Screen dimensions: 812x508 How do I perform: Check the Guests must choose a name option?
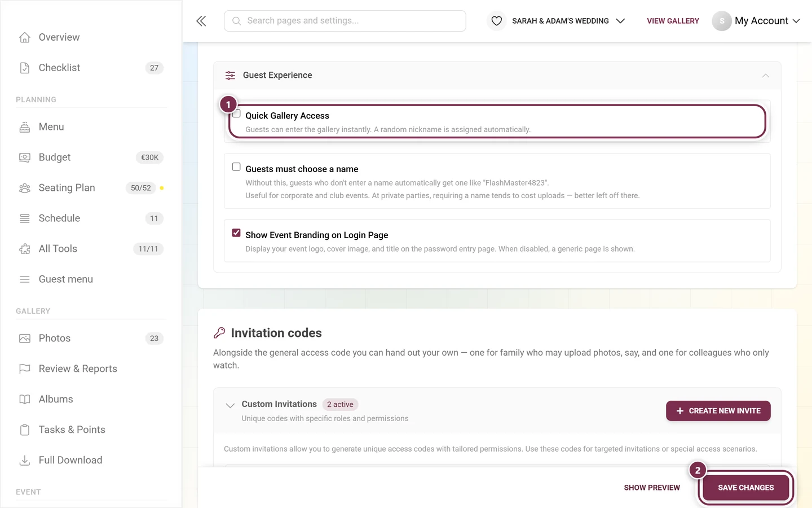pos(236,167)
